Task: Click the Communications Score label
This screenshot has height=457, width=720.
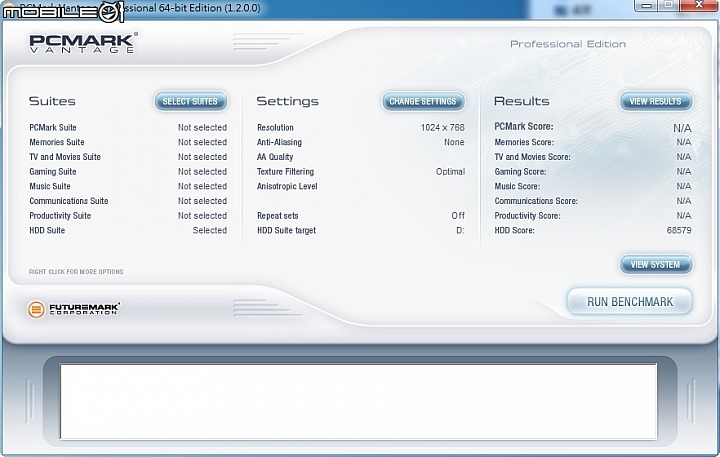Action: (x=536, y=201)
